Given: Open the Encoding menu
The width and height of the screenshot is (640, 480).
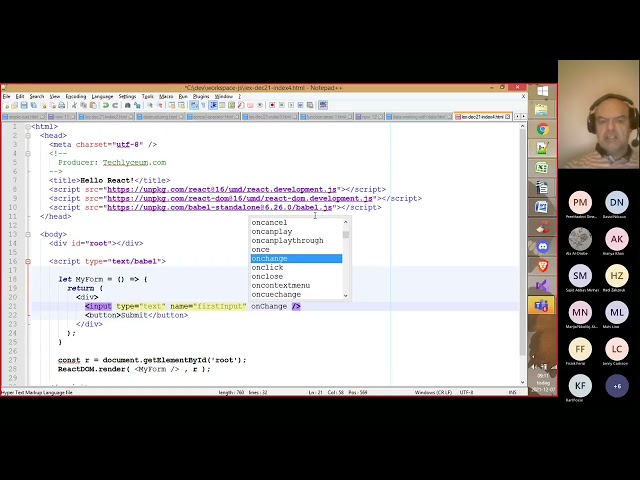Looking at the screenshot, I should point(76,96).
